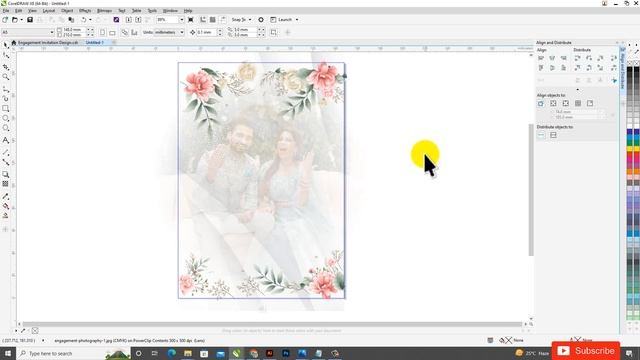Open the page size A5 dropdown
The image size is (640, 360).
tap(52, 32)
